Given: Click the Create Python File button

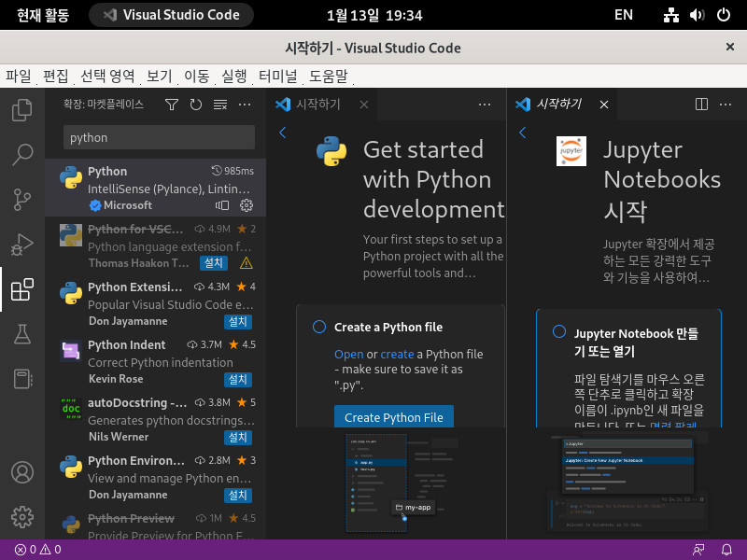Looking at the screenshot, I should [x=394, y=417].
